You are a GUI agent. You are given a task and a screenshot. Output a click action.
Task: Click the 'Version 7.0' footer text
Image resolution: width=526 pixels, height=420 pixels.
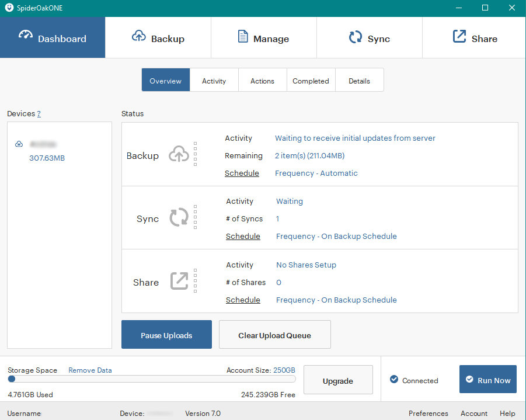203,414
